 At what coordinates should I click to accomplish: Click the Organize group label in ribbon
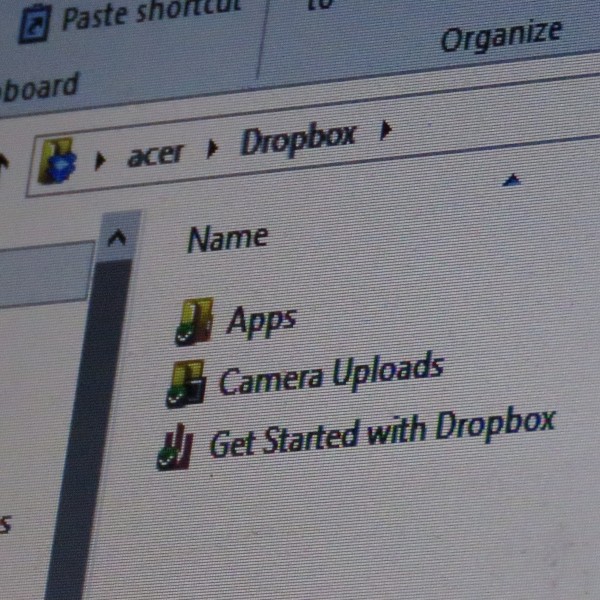click(502, 36)
